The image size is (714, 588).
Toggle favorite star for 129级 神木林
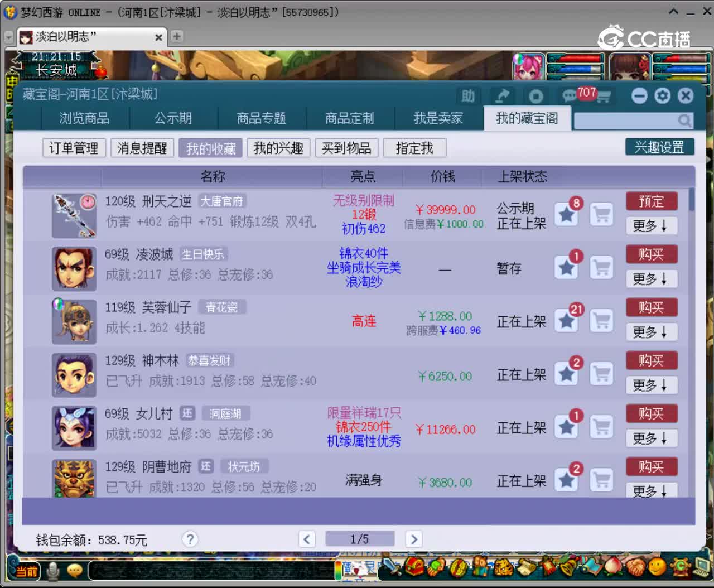(566, 374)
